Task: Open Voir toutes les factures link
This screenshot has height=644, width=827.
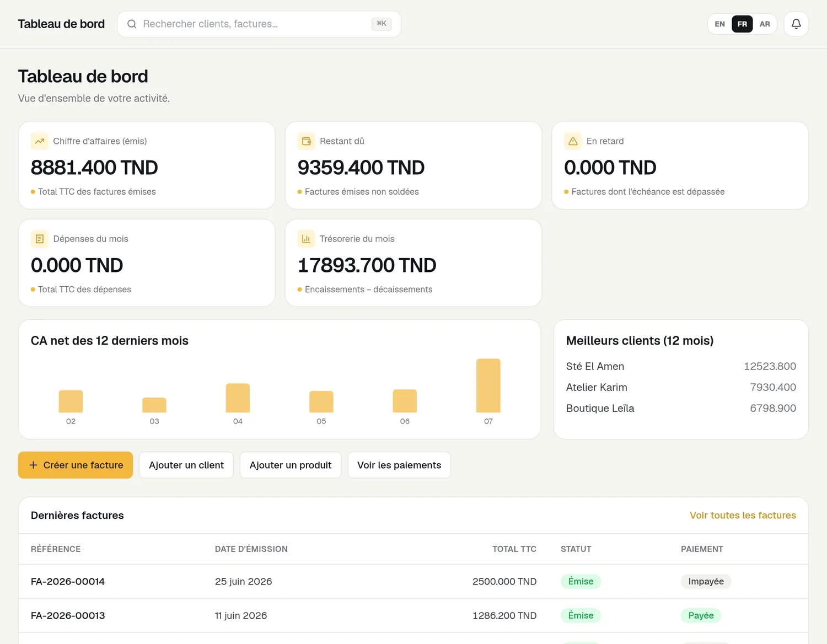Action: pyautogui.click(x=743, y=516)
